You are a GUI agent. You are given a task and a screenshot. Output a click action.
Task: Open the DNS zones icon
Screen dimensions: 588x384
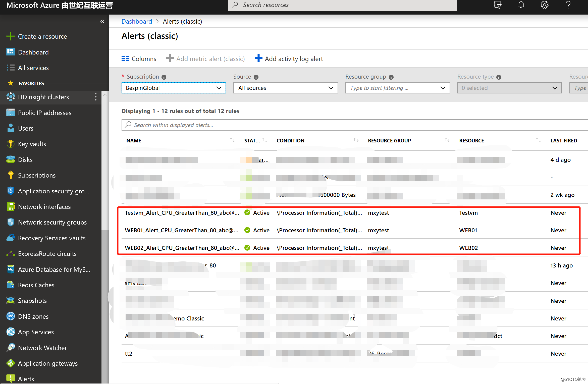pyautogui.click(x=11, y=316)
